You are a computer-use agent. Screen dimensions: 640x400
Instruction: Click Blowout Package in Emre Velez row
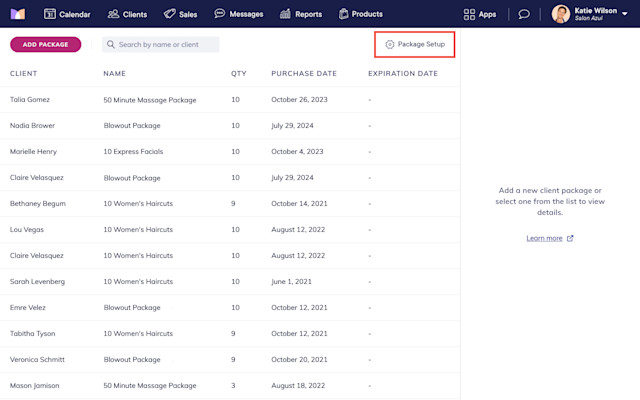(x=132, y=308)
